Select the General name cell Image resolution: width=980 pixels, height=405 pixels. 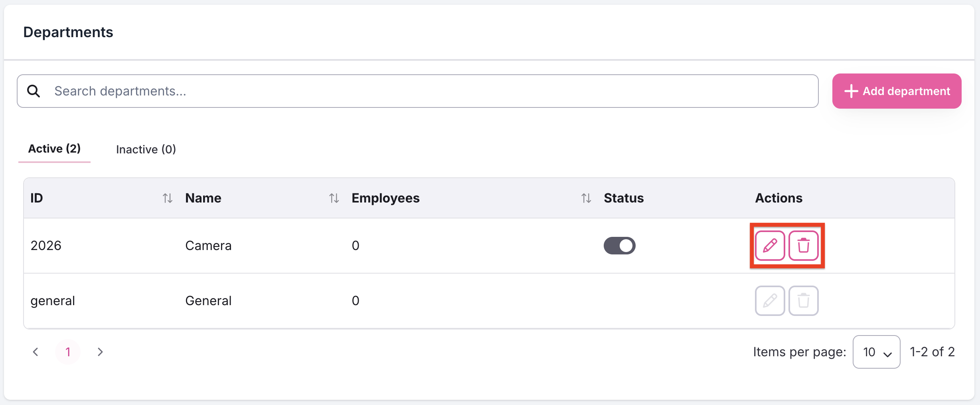point(208,301)
